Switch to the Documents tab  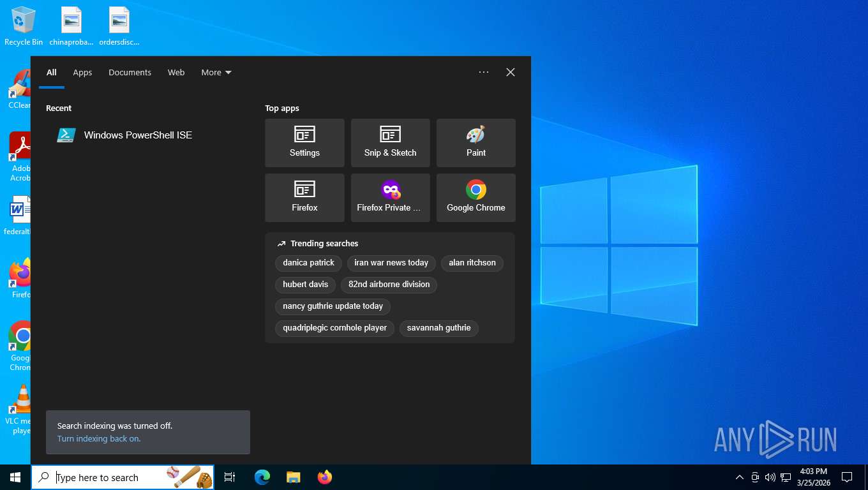tap(130, 72)
